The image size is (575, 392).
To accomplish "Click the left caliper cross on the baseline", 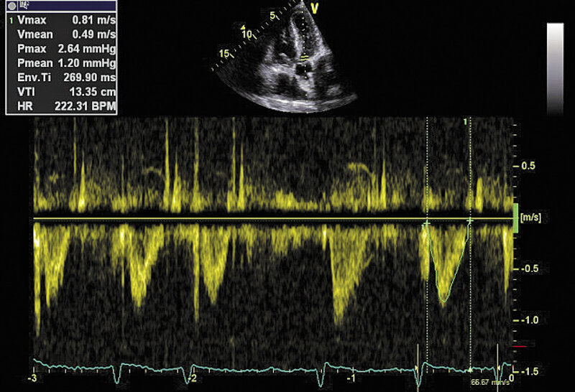I will [427, 223].
